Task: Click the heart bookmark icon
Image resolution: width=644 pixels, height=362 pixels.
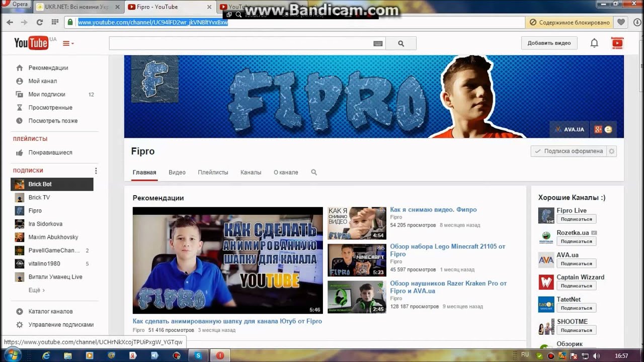Action: tap(621, 22)
